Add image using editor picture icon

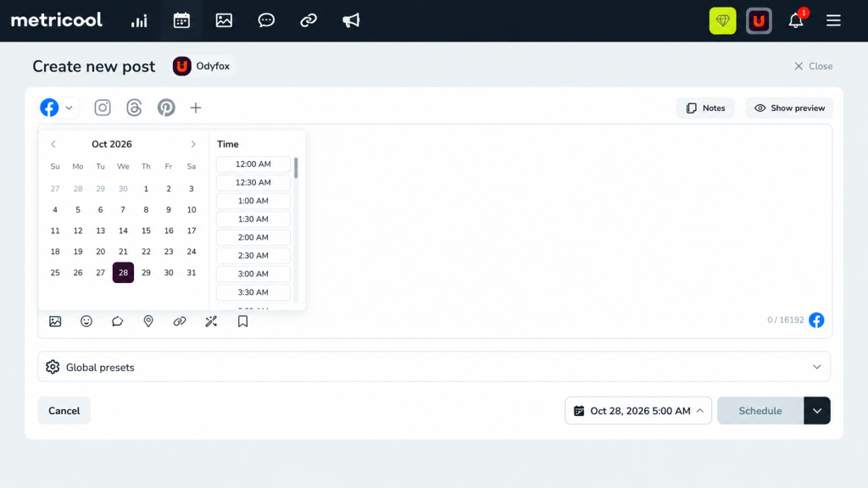coord(55,321)
